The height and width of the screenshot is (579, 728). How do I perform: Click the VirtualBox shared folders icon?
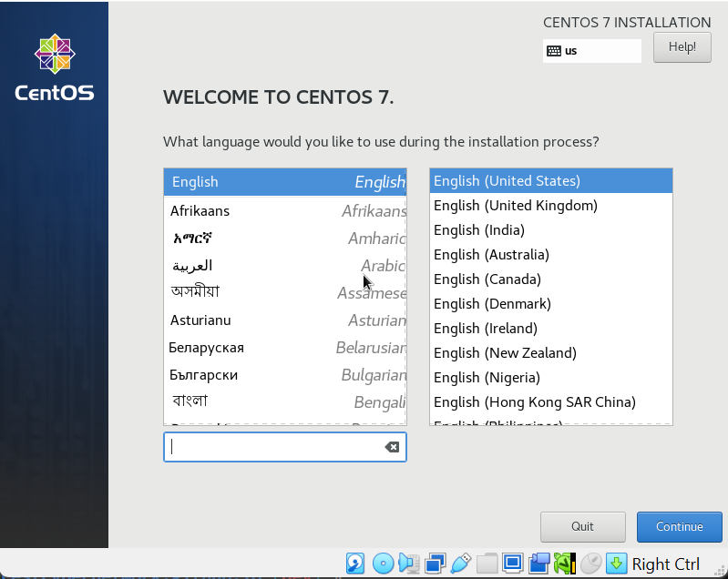point(487,564)
